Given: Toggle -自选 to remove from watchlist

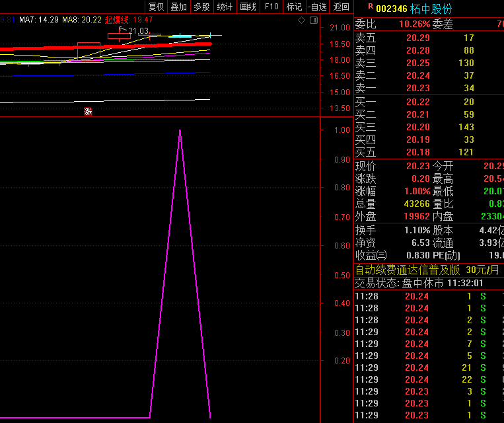Looking at the screenshot, I should tap(317, 7).
